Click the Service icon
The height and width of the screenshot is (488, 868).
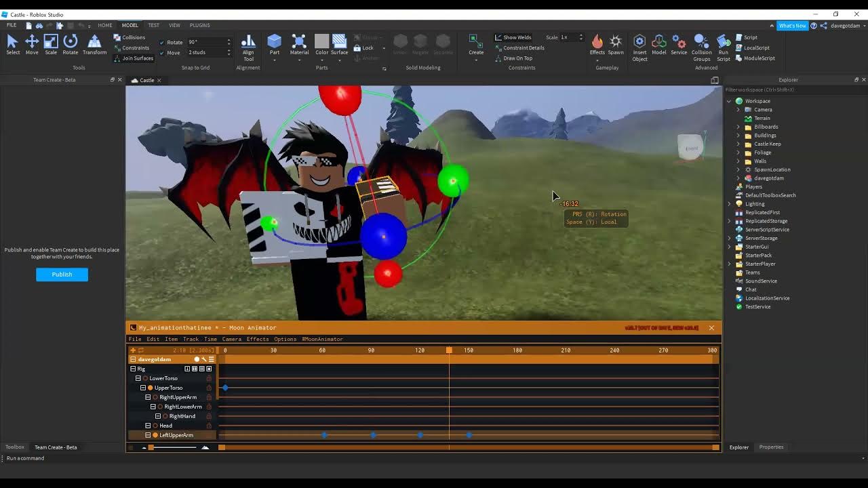point(679,45)
